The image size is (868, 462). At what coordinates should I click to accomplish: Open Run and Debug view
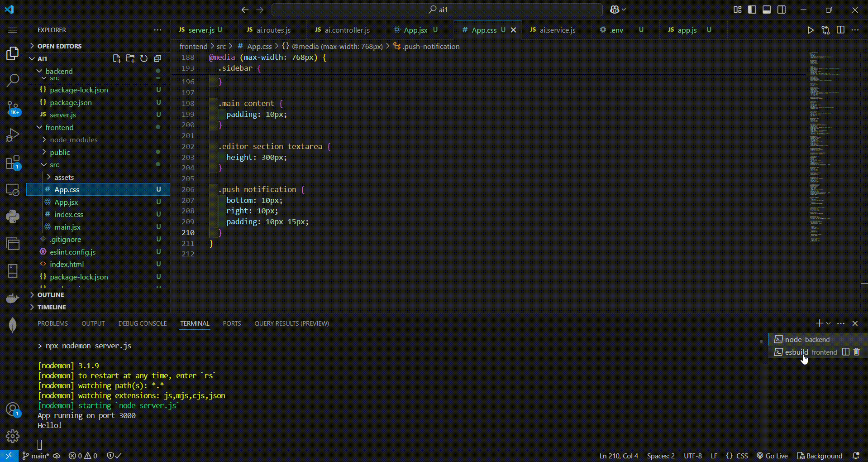pos(13,135)
